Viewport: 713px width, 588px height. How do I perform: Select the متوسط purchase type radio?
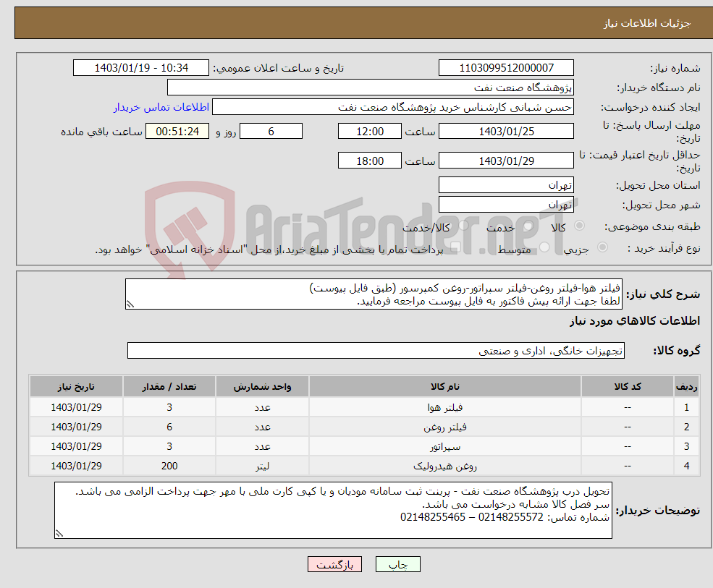coord(544,247)
